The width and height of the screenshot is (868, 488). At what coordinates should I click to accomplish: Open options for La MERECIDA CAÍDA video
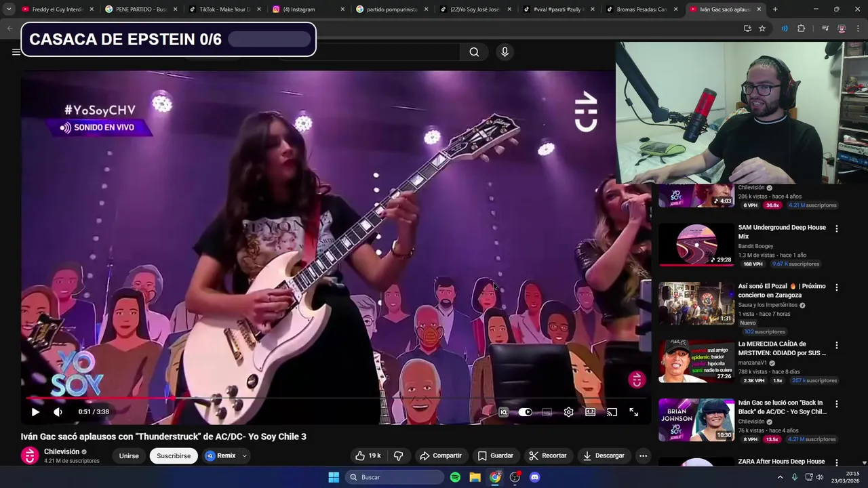tap(836, 345)
